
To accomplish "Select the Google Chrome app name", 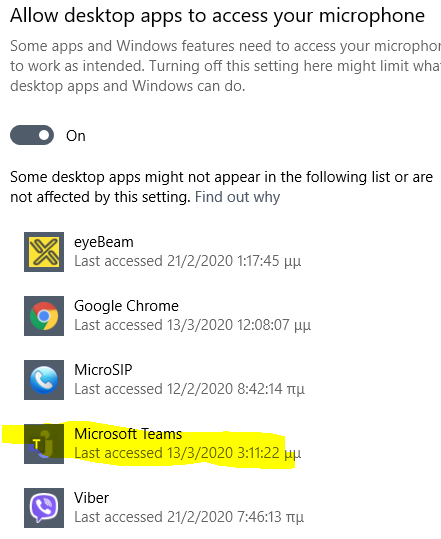I will (x=126, y=306).
